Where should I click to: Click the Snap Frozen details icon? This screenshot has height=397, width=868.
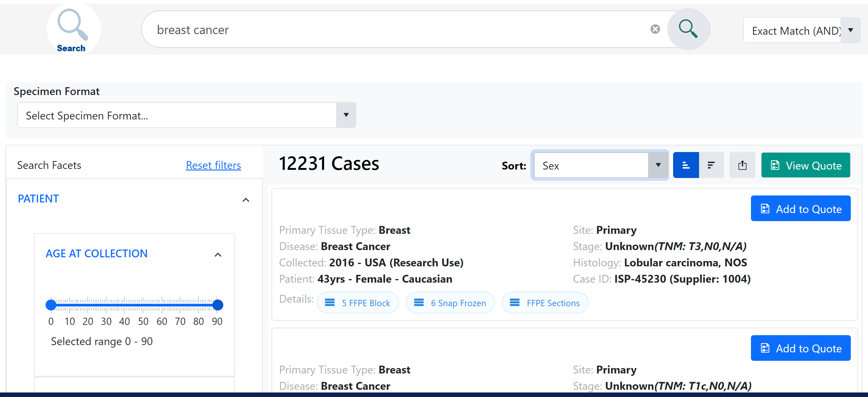click(x=419, y=303)
